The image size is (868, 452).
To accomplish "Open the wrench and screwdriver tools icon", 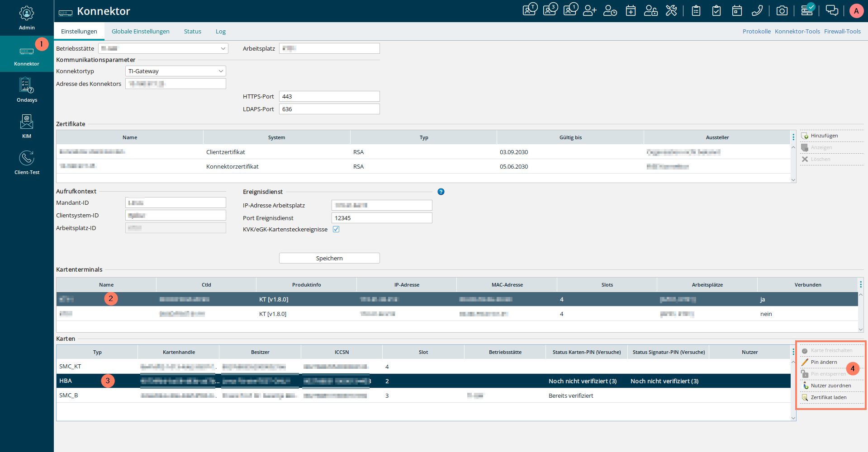I will coord(671,10).
